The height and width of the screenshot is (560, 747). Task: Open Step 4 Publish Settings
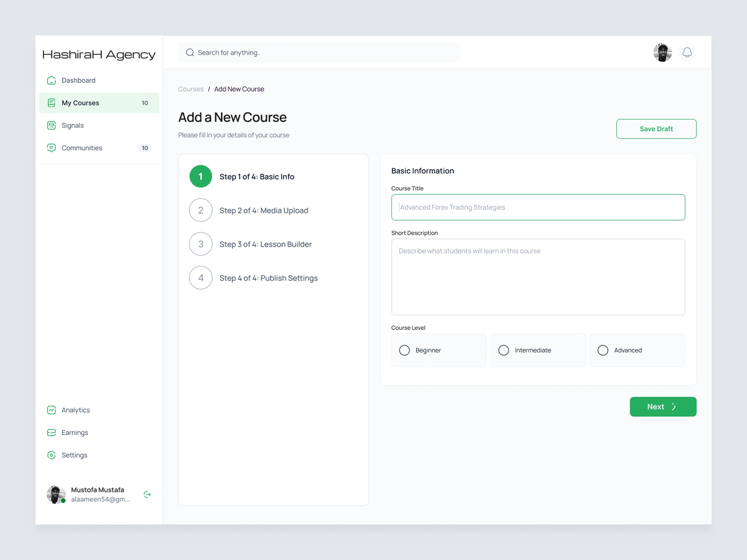pos(268,278)
